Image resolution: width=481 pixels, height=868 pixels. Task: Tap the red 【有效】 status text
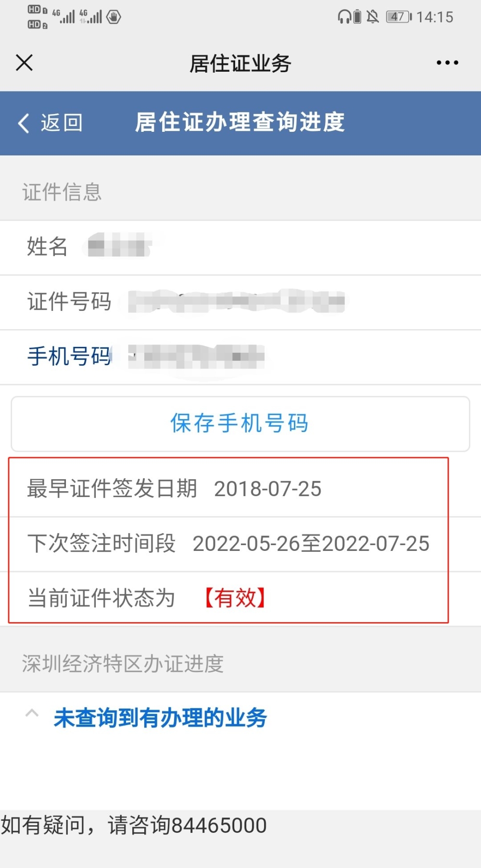coord(235,598)
